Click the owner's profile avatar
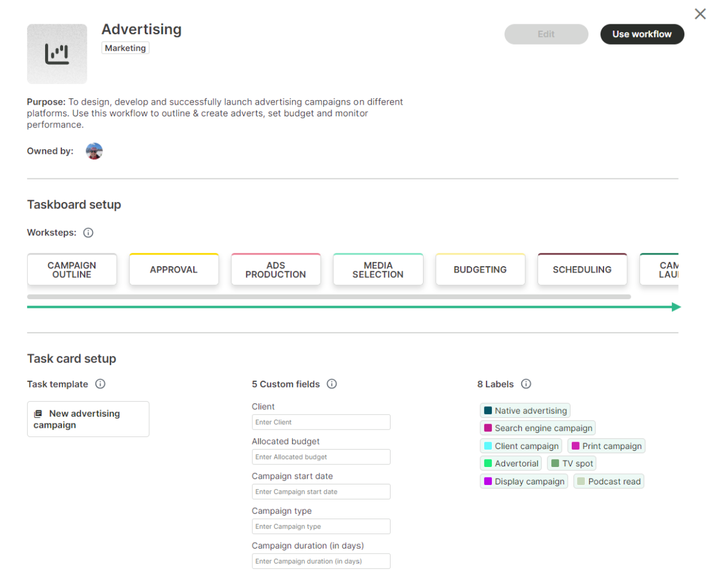The height and width of the screenshot is (588, 714). pos(94,151)
